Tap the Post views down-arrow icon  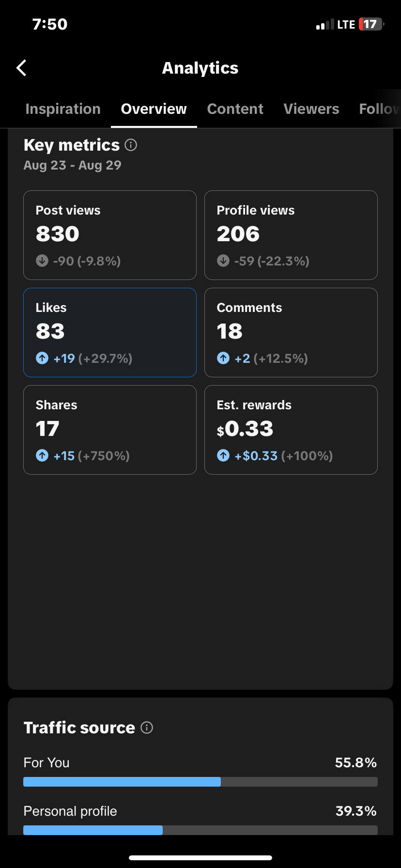point(42,261)
